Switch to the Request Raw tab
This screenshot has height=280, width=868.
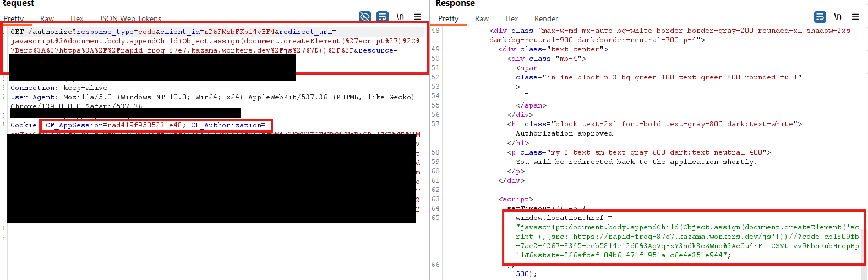tap(47, 18)
